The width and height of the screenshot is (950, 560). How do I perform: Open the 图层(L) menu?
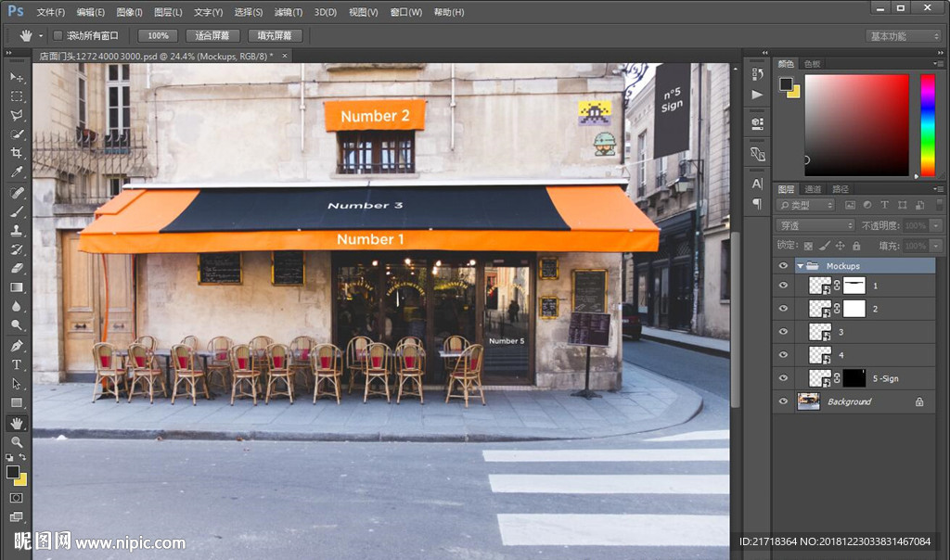pyautogui.click(x=169, y=12)
